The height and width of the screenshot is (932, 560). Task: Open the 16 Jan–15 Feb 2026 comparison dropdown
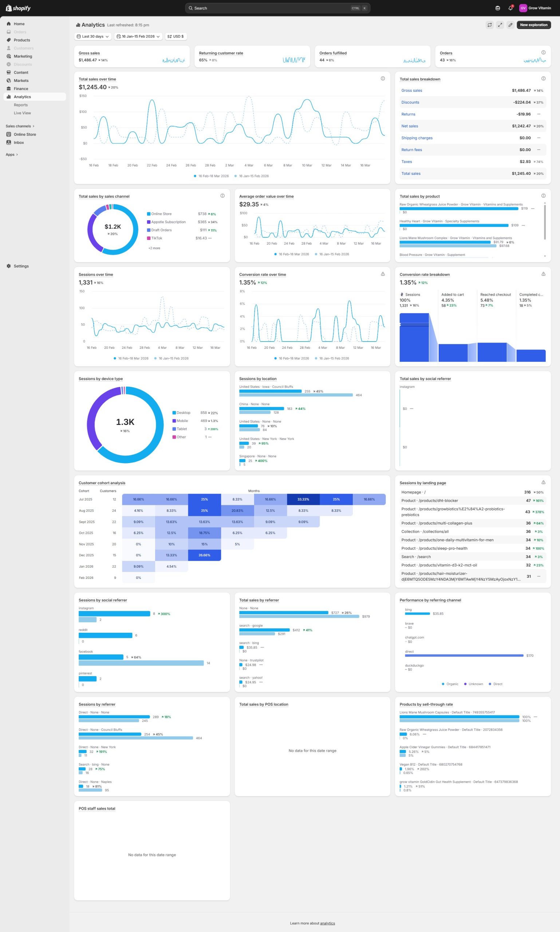coord(138,37)
